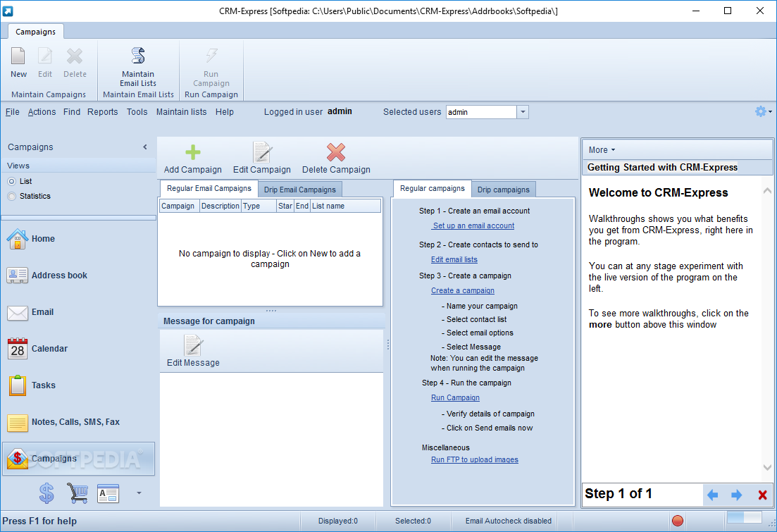This screenshot has height=532, width=777.
Task: Select the Campaigns ribbon tab
Action: (36, 32)
